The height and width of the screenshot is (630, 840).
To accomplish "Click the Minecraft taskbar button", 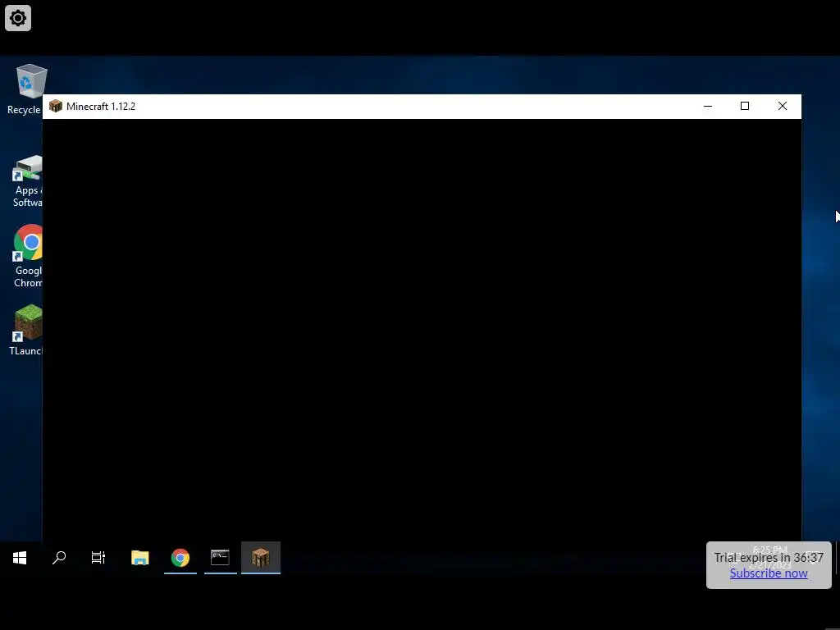I will pos(261,558).
